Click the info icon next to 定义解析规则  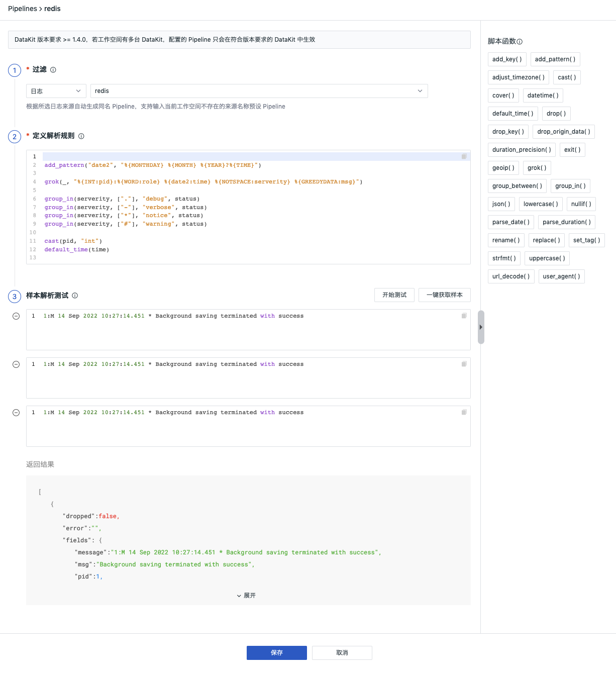(x=81, y=136)
